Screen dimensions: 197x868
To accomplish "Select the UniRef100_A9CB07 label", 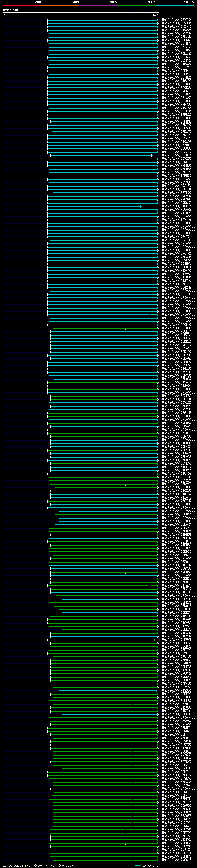I will [176, 325].
